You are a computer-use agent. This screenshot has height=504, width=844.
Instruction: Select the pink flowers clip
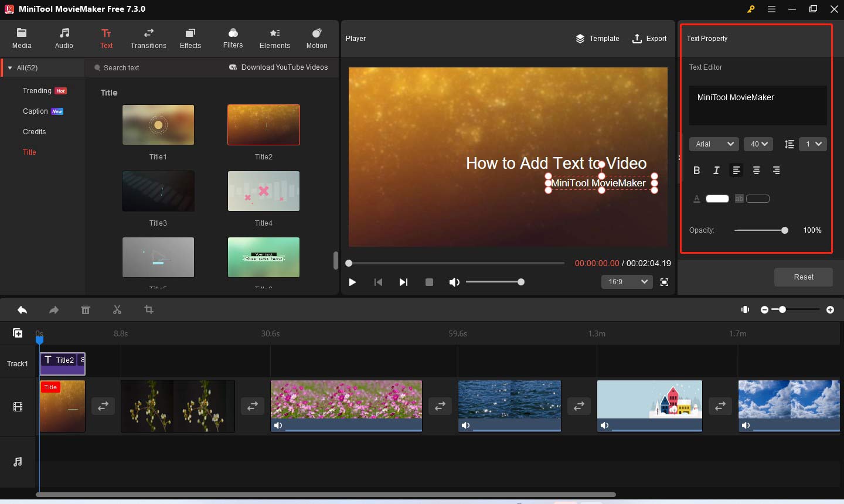(x=346, y=406)
